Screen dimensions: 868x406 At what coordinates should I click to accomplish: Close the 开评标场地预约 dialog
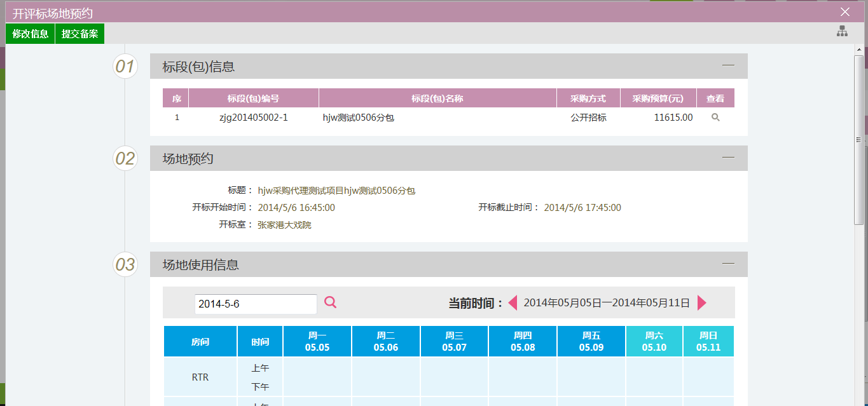pos(844,11)
